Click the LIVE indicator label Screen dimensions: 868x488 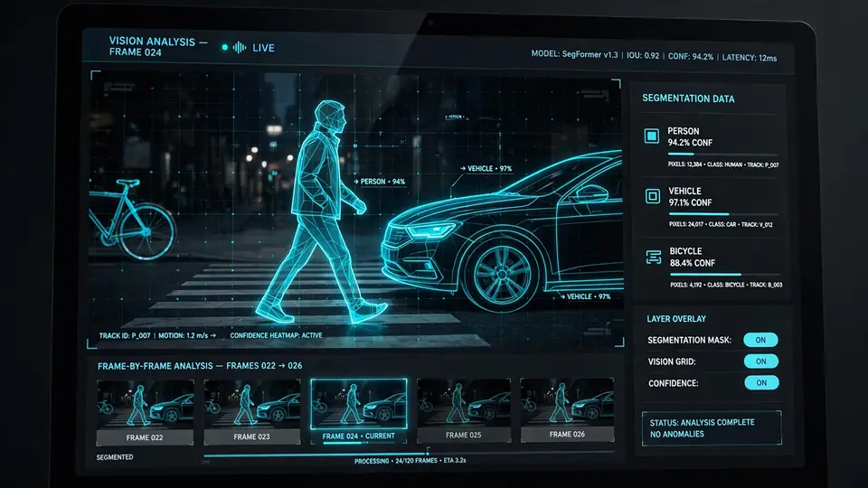[263, 48]
